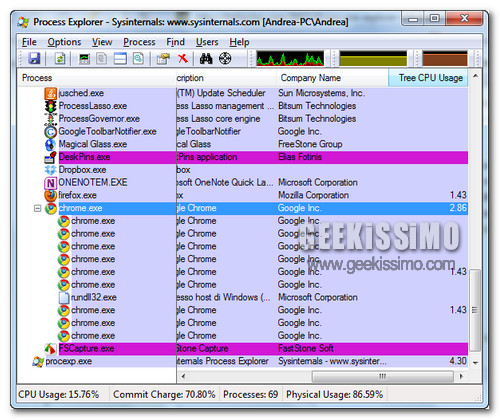Viewport: 500px width, 420px height.
Task: Select the rundll32.exe process name
Action: click(x=94, y=298)
